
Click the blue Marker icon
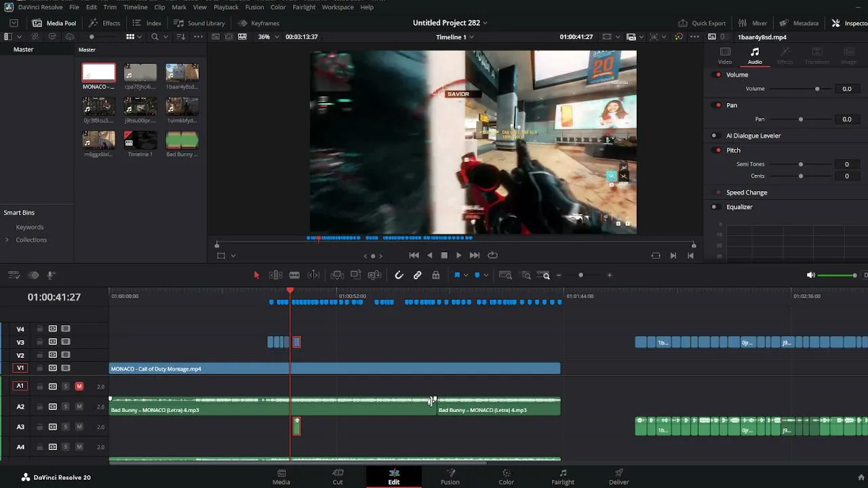pyautogui.click(x=477, y=275)
